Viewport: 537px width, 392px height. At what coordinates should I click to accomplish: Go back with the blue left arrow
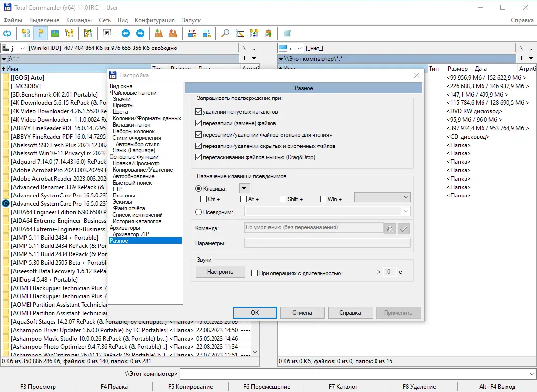click(x=126, y=33)
